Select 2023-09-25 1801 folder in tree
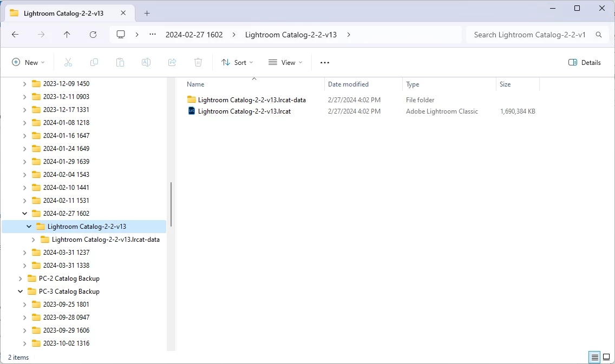 pyautogui.click(x=66, y=305)
